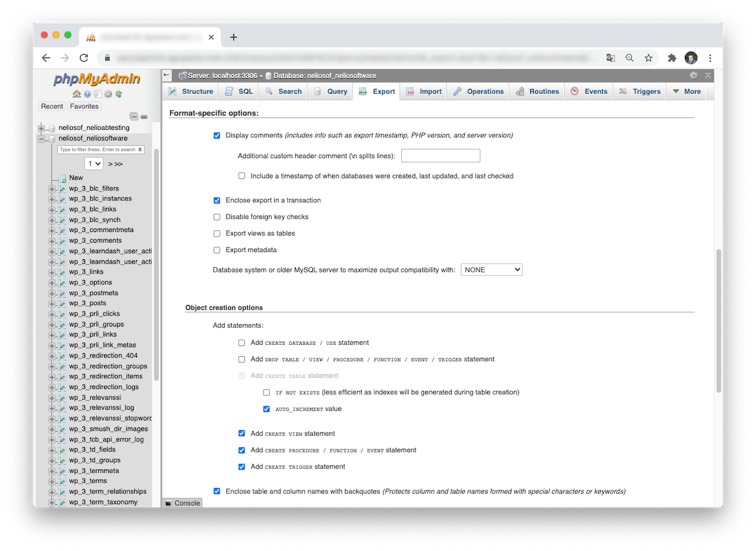Expand the wp_3_postmeta table node
The width and height of the screenshot is (756, 551).
[52, 293]
